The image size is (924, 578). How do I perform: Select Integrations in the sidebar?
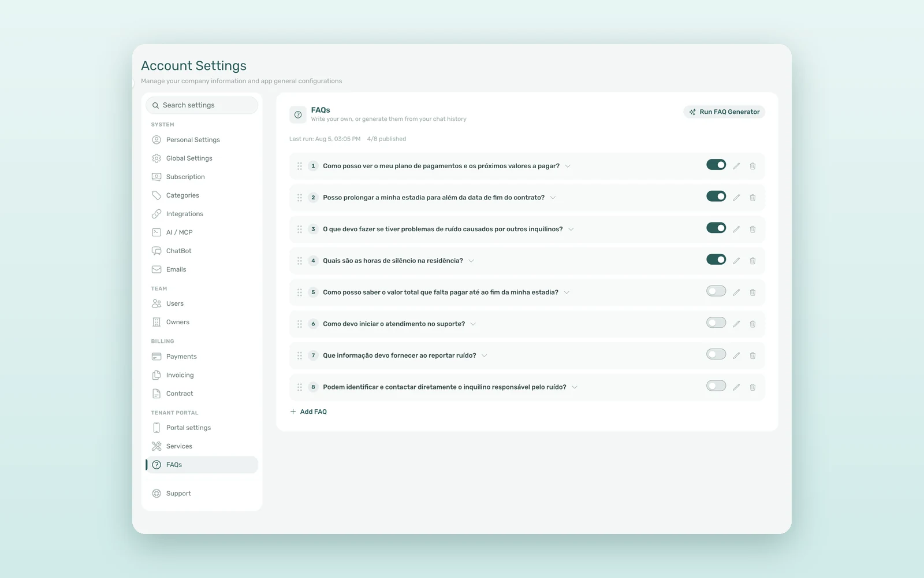click(x=202, y=214)
